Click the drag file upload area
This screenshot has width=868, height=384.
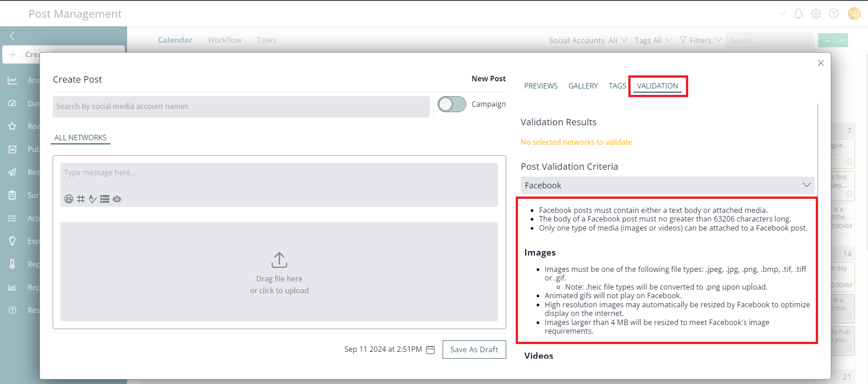[x=279, y=271]
